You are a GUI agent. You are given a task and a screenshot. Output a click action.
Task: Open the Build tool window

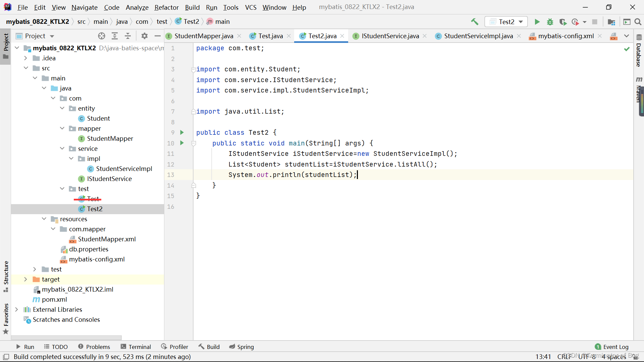pos(209,347)
